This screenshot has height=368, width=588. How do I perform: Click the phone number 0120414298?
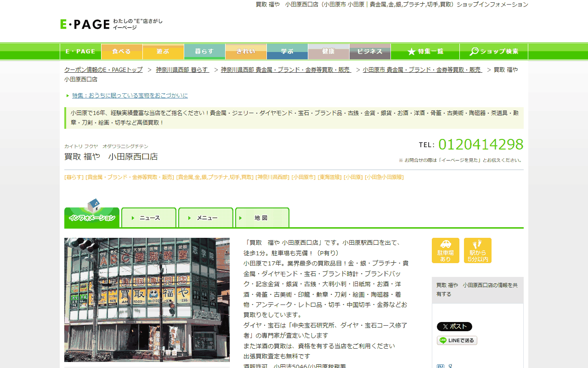[481, 144]
